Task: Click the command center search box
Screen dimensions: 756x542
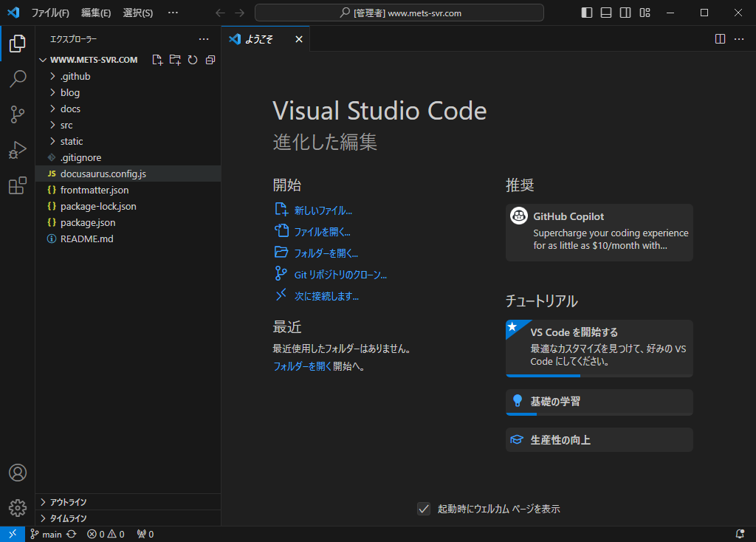Action: 399,13
